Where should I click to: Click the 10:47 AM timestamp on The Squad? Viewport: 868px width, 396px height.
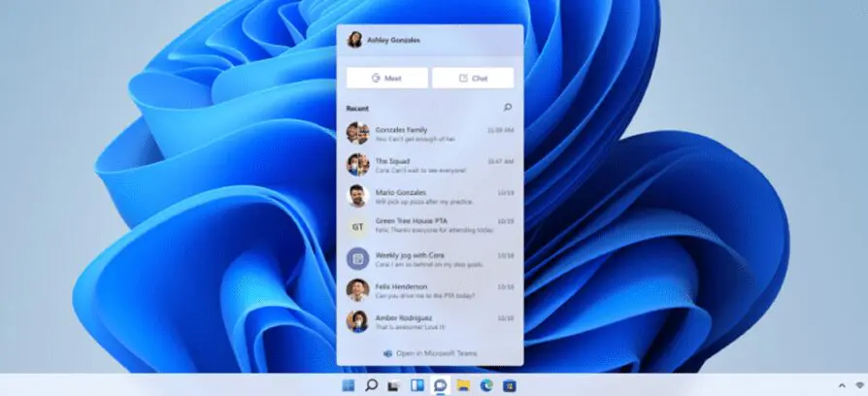click(x=500, y=161)
